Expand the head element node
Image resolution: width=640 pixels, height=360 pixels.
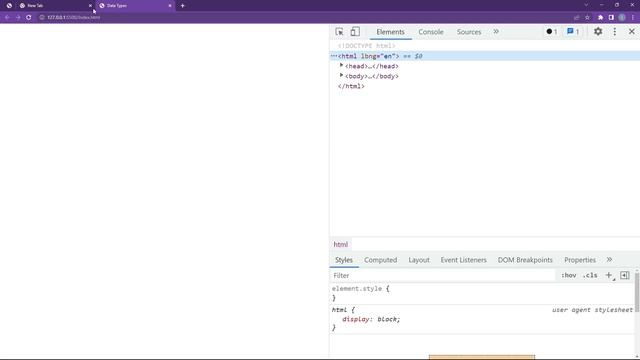[341, 65]
